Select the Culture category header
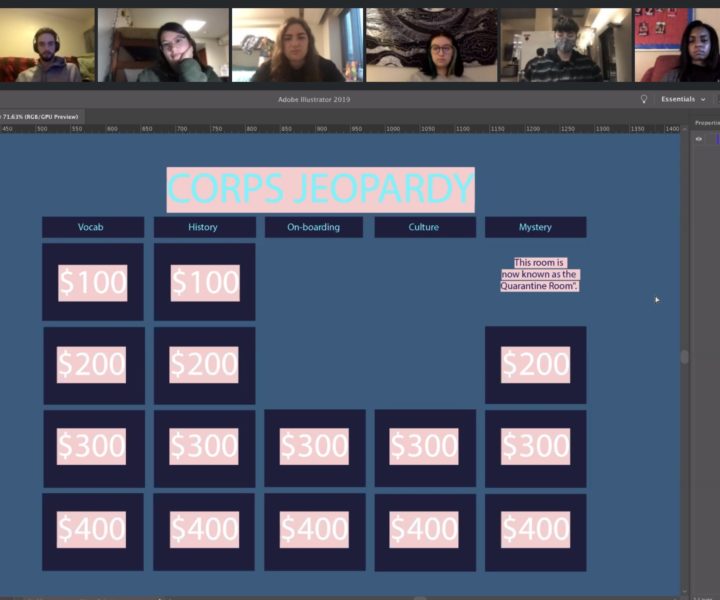Image resolution: width=720 pixels, height=600 pixels. pos(424,227)
